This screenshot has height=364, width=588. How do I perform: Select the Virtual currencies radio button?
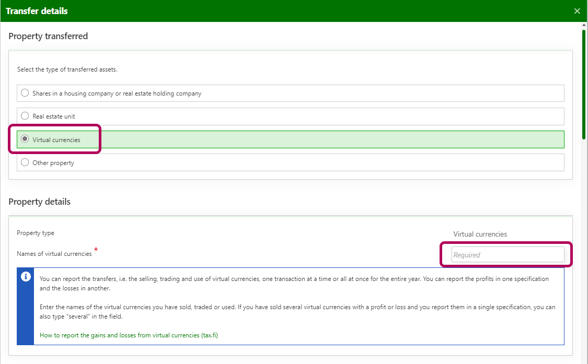25,139
